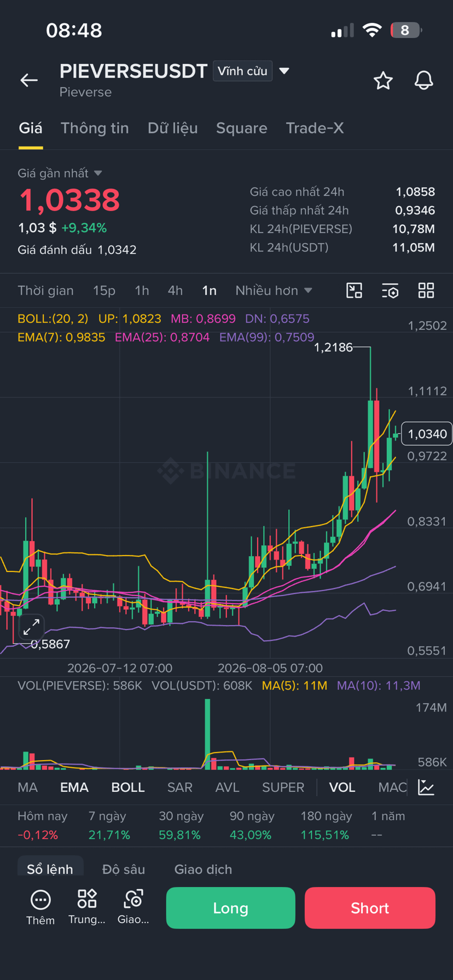Tap the 30 ngày 59,81% performance

pos(181,825)
